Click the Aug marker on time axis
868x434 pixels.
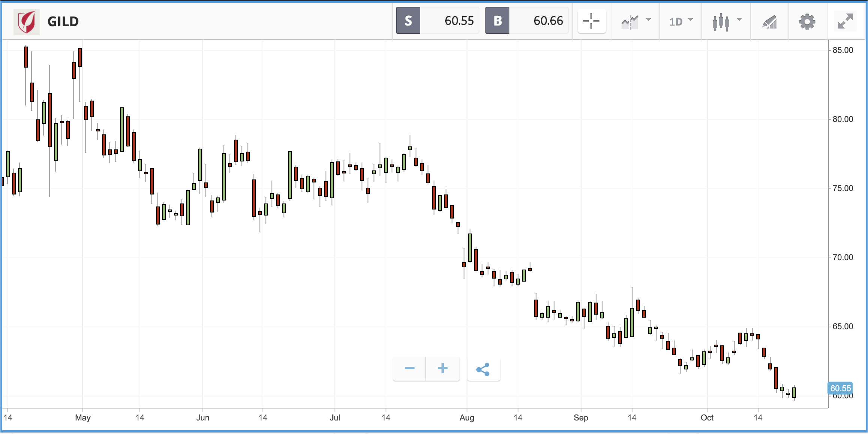point(467,417)
